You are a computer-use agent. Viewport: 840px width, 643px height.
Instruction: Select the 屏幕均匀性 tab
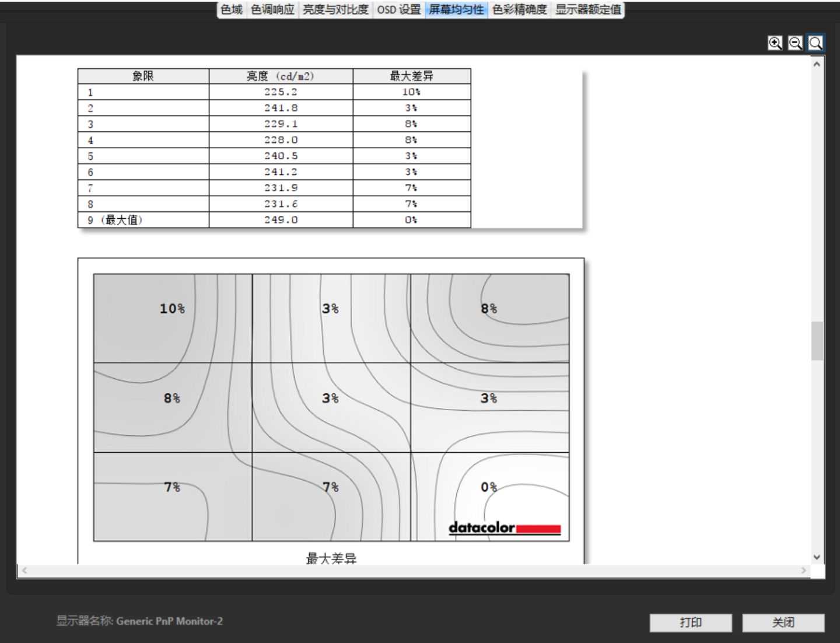coord(456,10)
